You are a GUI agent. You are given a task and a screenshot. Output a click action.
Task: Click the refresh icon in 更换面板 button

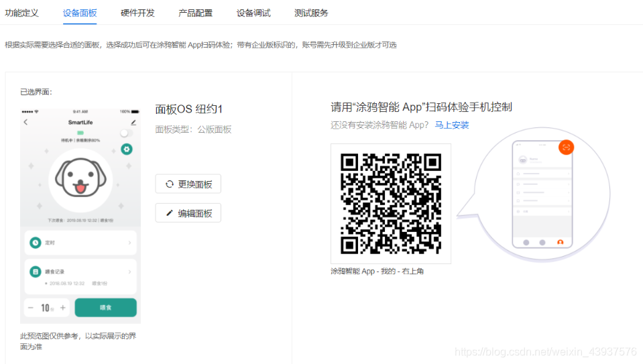pyautogui.click(x=170, y=184)
